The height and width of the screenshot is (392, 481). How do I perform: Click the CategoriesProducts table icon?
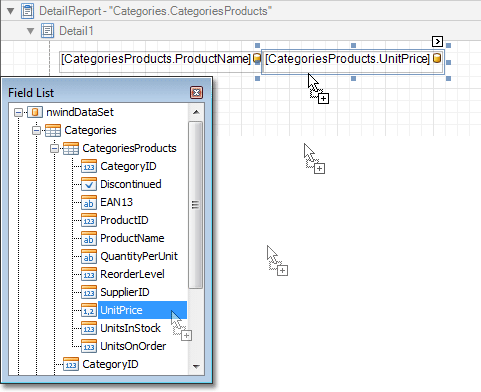pyautogui.click(x=71, y=148)
